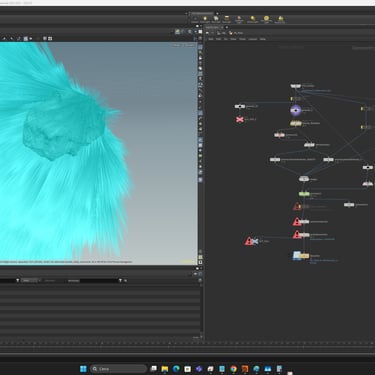Add an Area Light from the shelf
Image resolution: width=375 pixels, height=375 pixels.
tap(226, 19)
